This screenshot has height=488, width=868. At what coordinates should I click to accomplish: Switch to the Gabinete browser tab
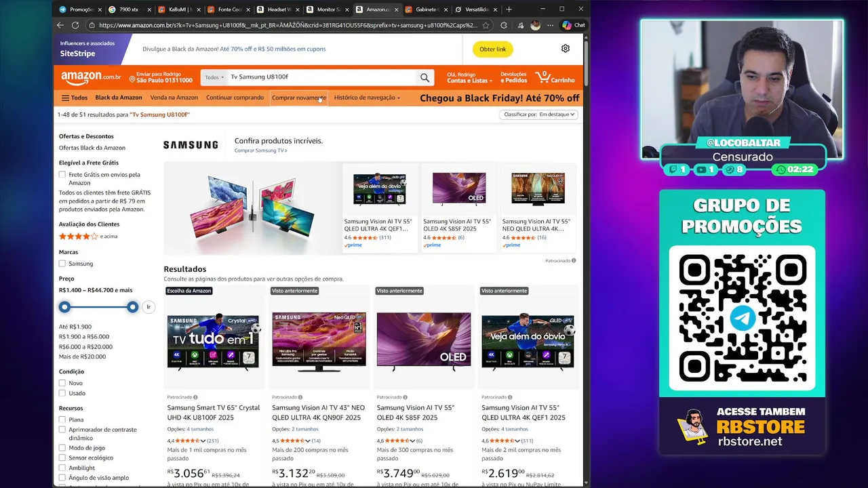(426, 9)
